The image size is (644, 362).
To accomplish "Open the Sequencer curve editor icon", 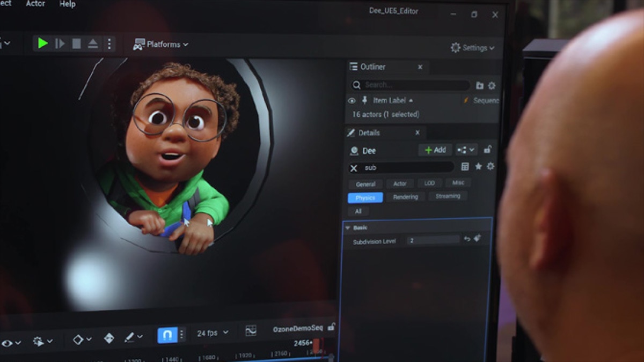I will [251, 331].
